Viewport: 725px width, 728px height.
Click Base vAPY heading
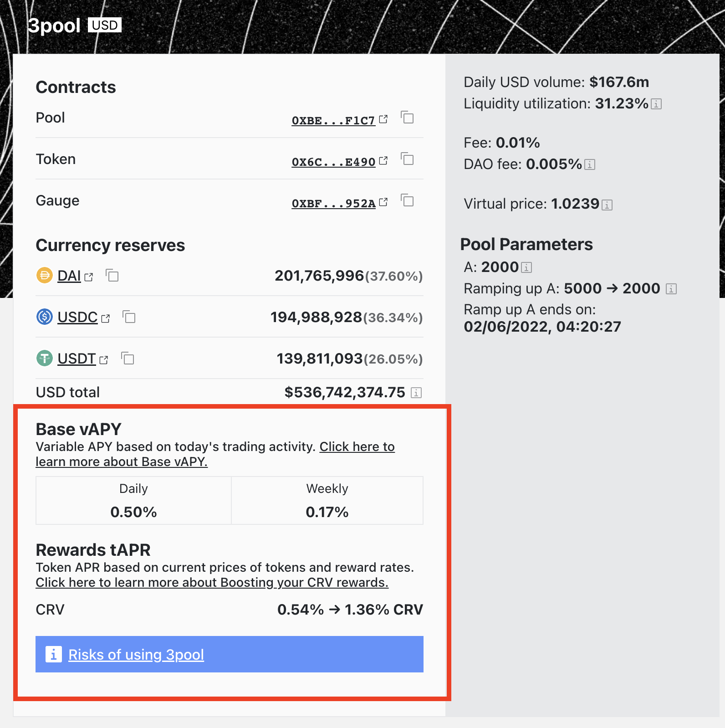(78, 429)
